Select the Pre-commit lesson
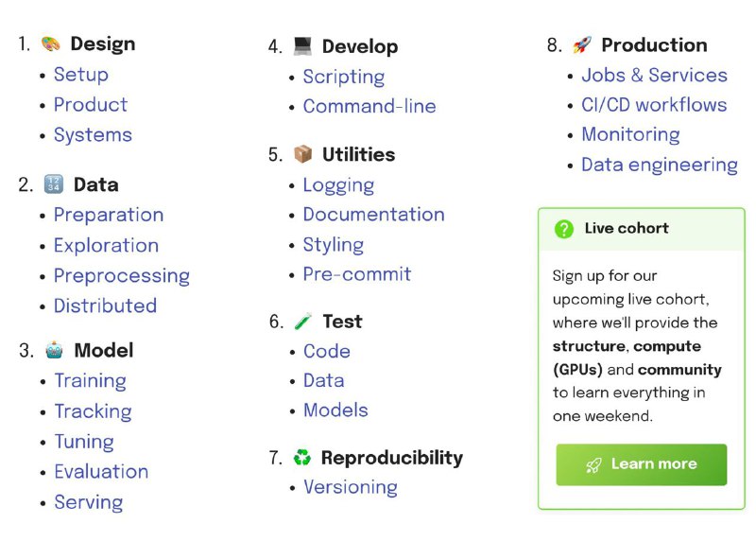The image size is (756, 541). [357, 274]
